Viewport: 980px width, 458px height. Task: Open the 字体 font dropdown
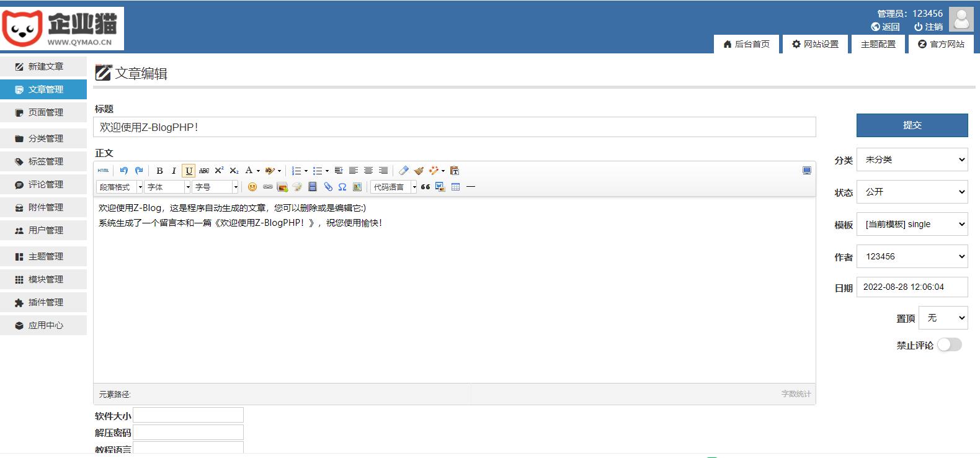(167, 187)
